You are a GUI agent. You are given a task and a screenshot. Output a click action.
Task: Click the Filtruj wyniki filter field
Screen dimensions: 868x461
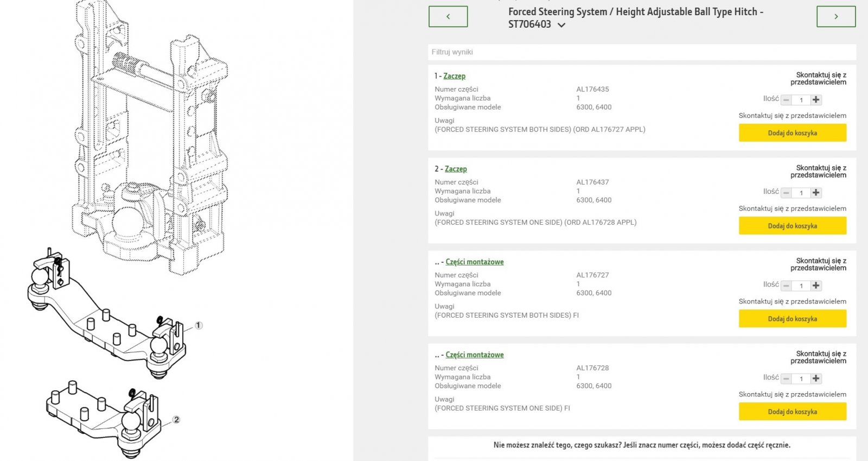click(x=642, y=52)
